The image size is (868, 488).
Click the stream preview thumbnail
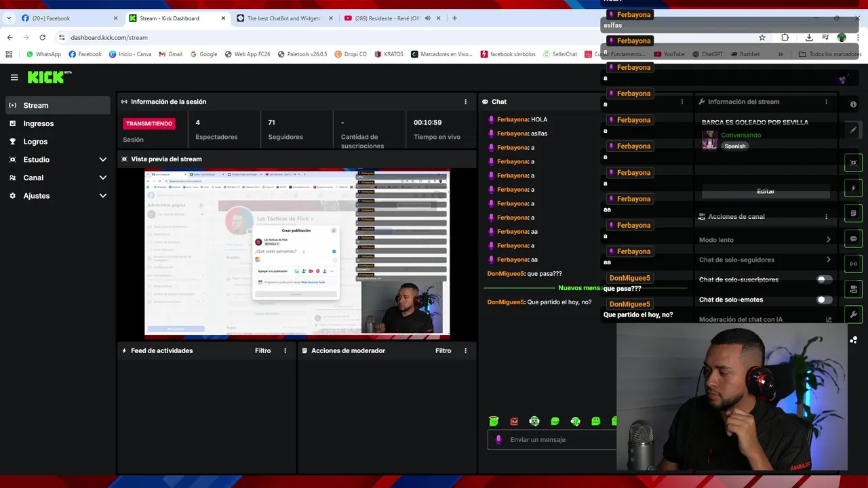click(x=297, y=253)
